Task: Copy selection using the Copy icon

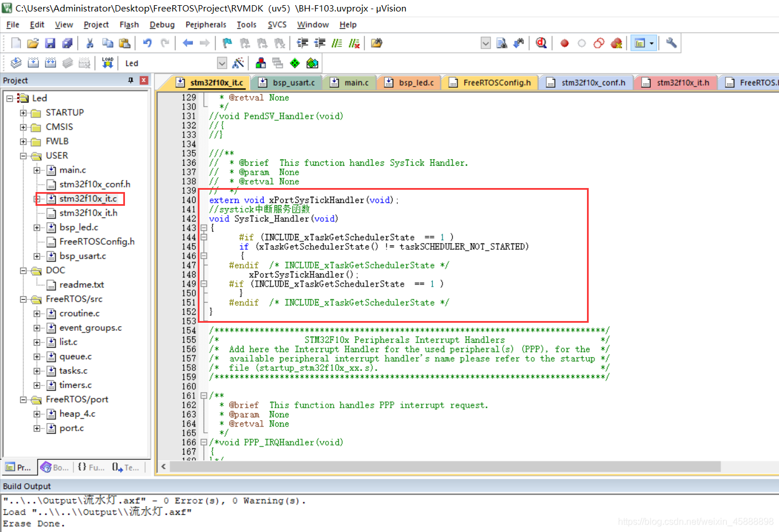Action: pyautogui.click(x=107, y=43)
